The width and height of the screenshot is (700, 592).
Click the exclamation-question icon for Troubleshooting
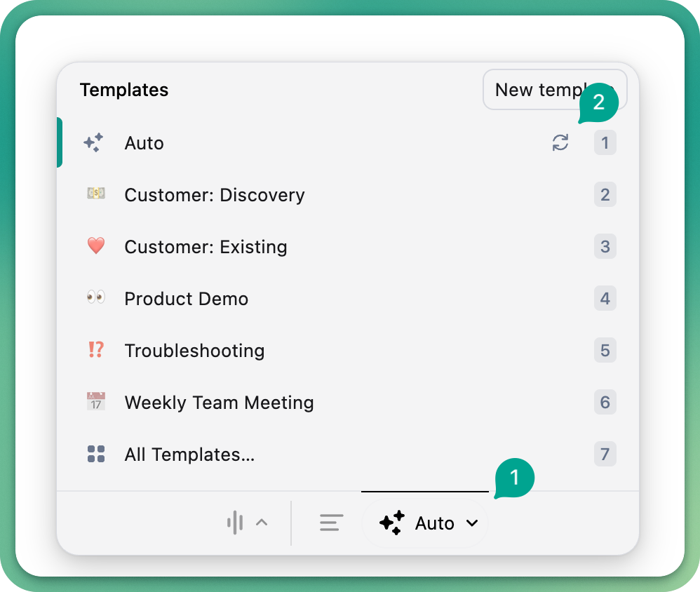95,350
